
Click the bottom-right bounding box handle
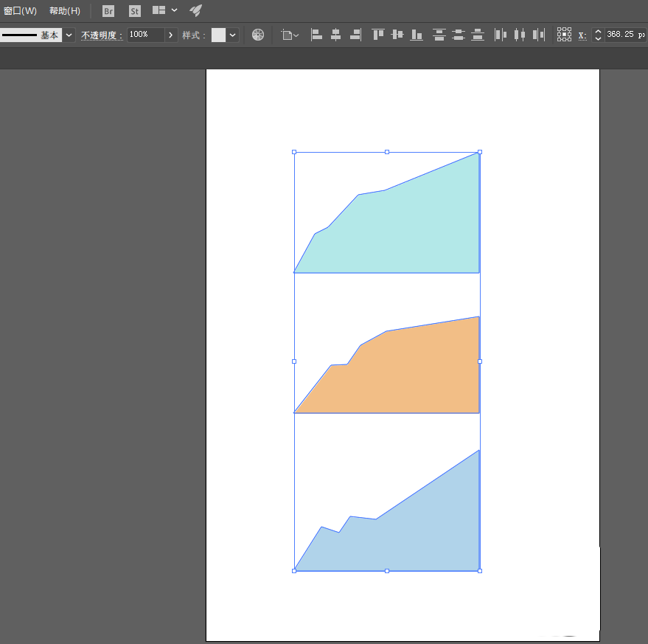click(480, 571)
